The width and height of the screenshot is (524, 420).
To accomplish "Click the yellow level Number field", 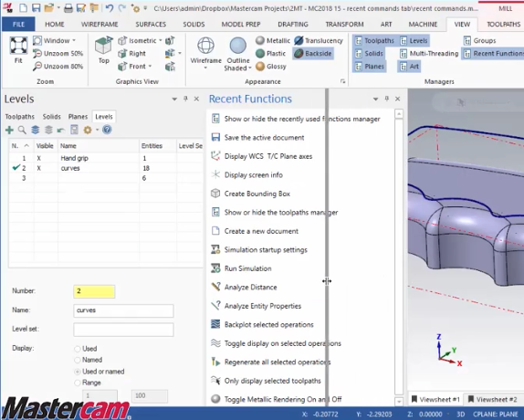I will click(94, 291).
